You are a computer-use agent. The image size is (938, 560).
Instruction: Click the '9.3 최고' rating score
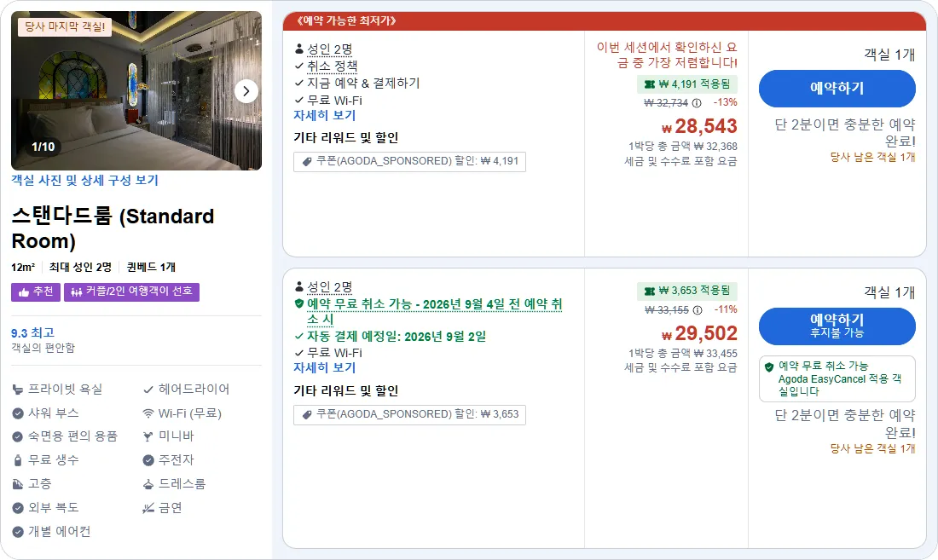(32, 333)
